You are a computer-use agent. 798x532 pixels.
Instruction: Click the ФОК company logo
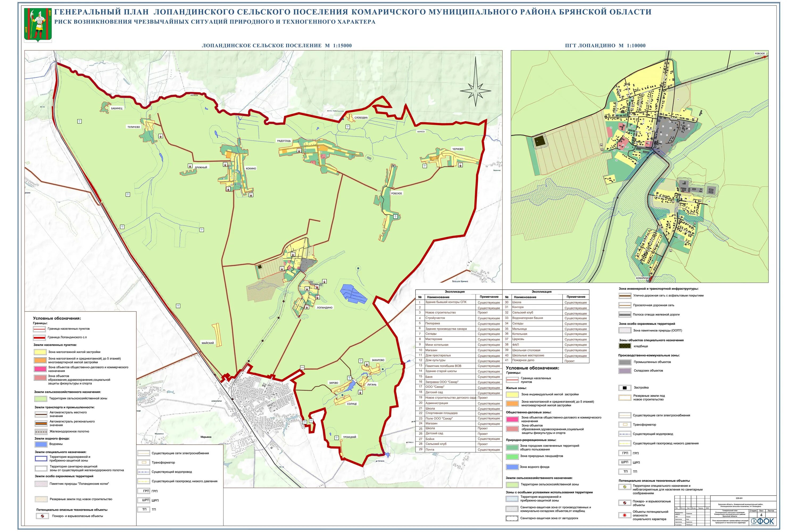tap(762, 521)
